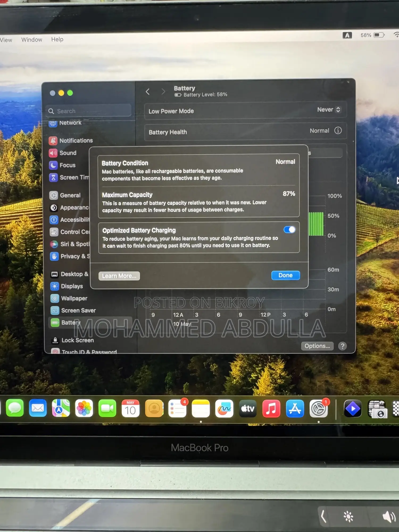Open Mail app in the Dock
Screen dimensions: 399x532
point(38,408)
